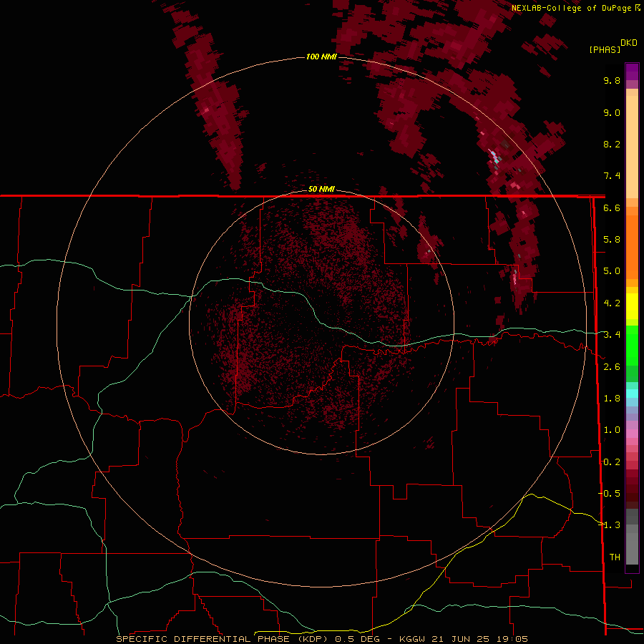
Task: Click the [PHAS] label above the color scale
Action: [x=605, y=49]
